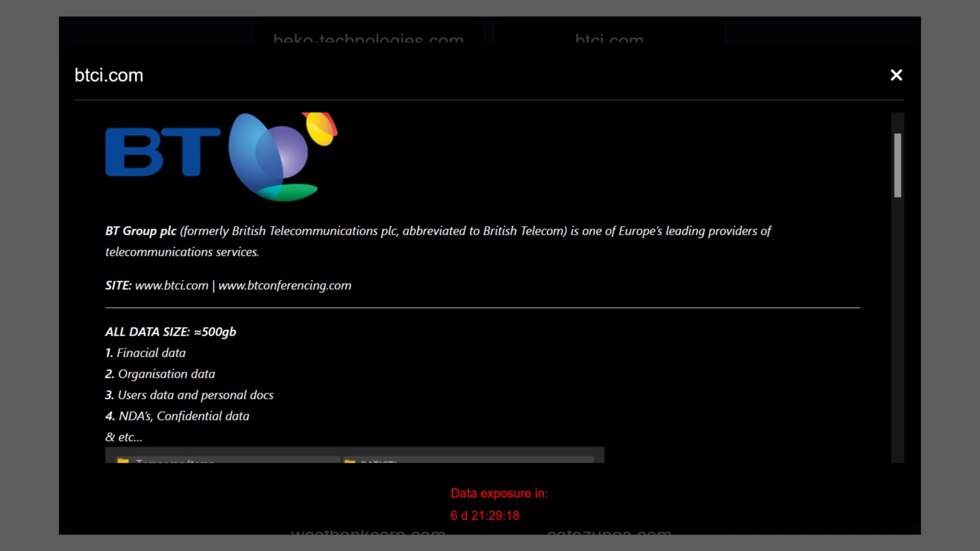Click the 'SITE:' label
980x551 pixels.
[118, 285]
